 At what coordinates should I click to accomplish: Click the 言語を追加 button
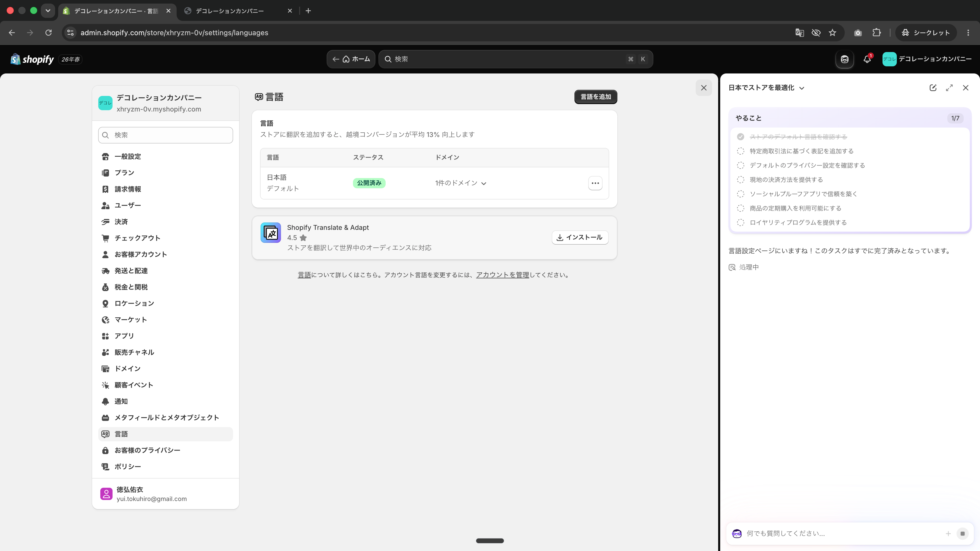click(x=596, y=97)
